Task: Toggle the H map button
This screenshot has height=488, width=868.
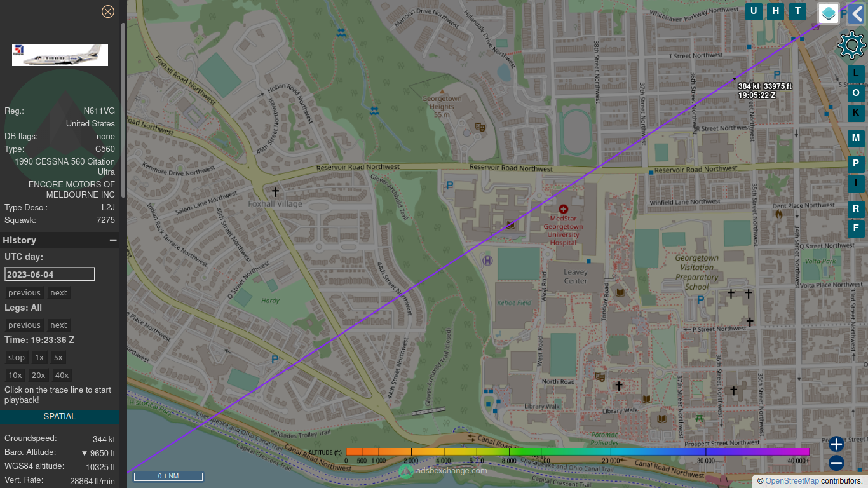Action: (775, 11)
